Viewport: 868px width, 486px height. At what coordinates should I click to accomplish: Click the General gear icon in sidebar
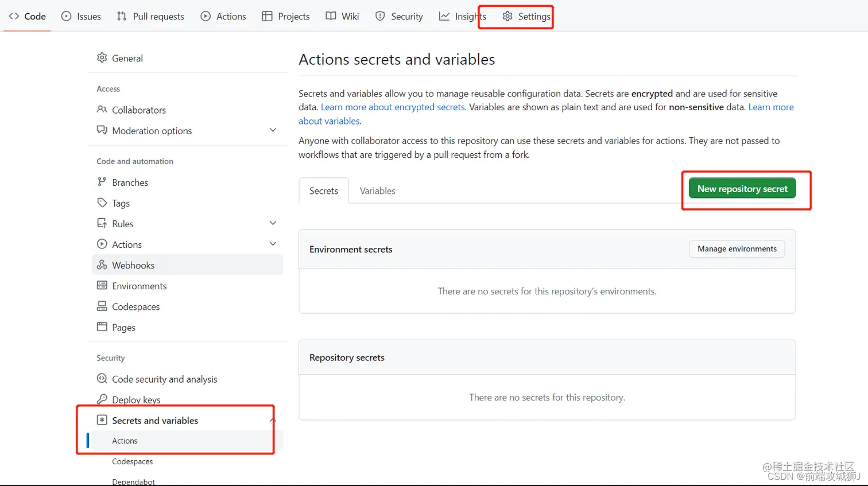tap(102, 58)
